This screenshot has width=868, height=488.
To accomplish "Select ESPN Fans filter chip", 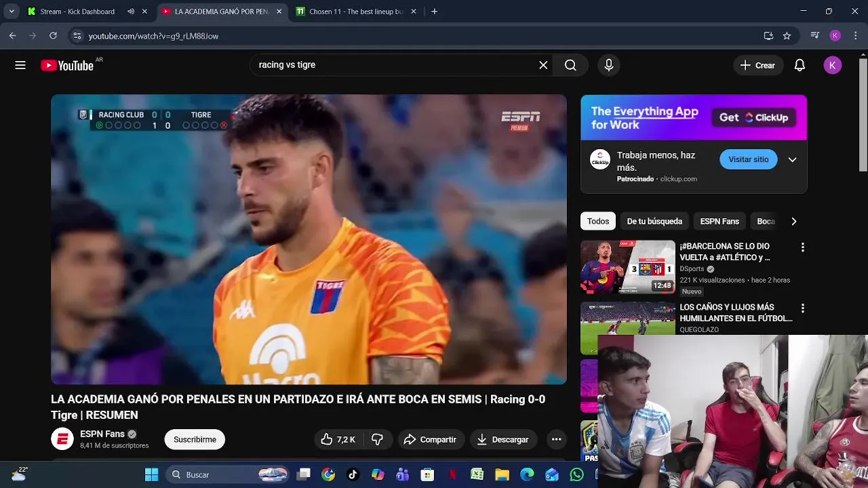I will pos(719,221).
